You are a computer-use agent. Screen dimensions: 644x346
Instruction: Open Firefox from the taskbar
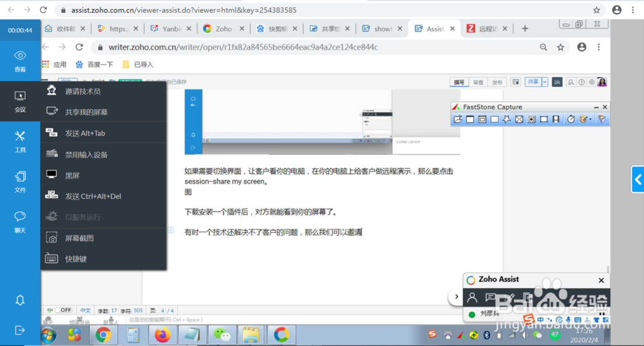(x=163, y=335)
